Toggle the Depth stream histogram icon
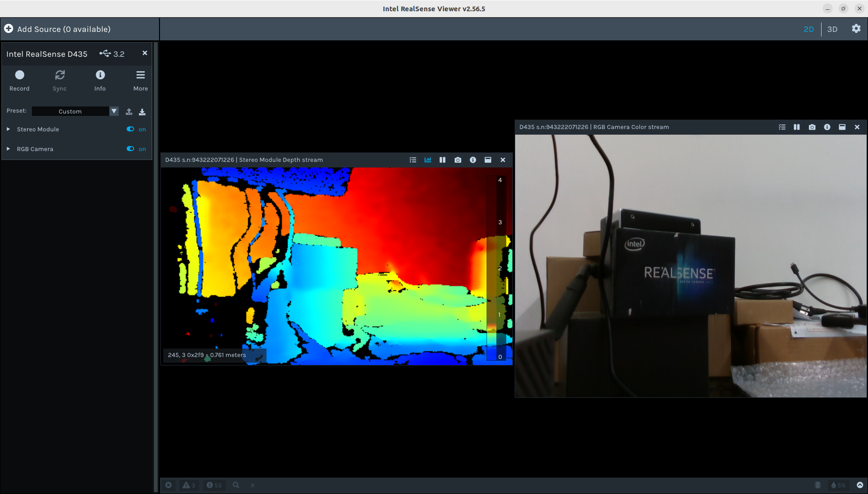868x494 pixels. (428, 160)
